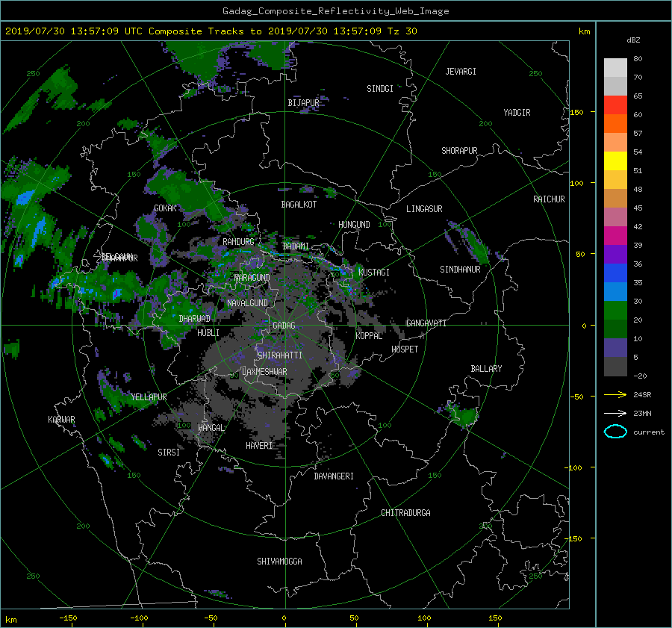Screen dimensions: 672x628
Task: Click the GADAG radar center label
Action: coord(284,326)
